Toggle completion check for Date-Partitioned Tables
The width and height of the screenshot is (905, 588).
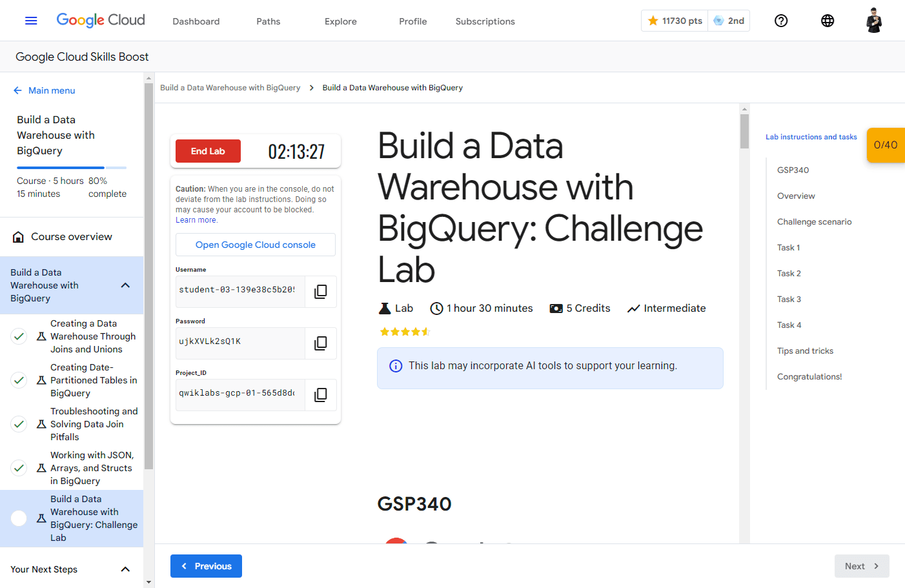[19, 380]
